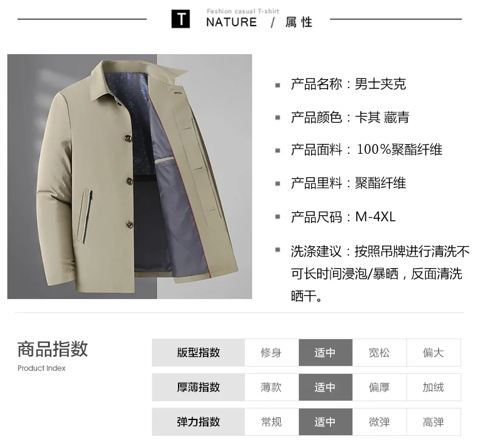Viewport: 480px width, 448px height.
Task: Select 适中 in 弹力指数 row
Action: [326, 422]
